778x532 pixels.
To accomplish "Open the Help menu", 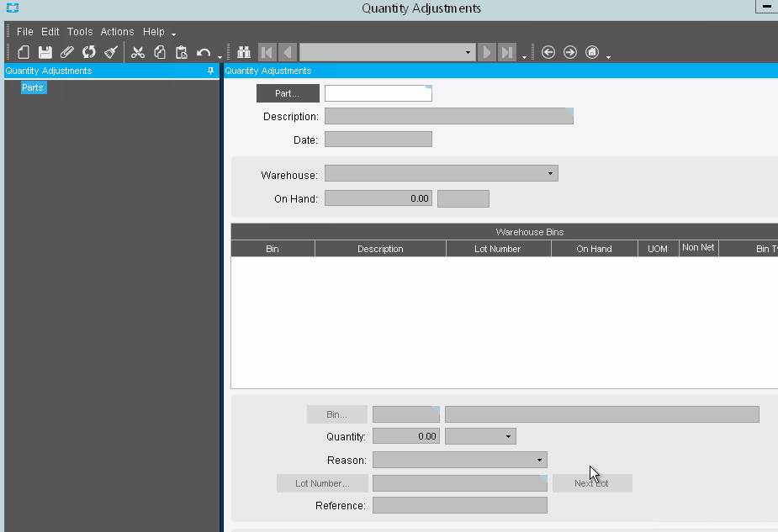I will [x=154, y=32].
